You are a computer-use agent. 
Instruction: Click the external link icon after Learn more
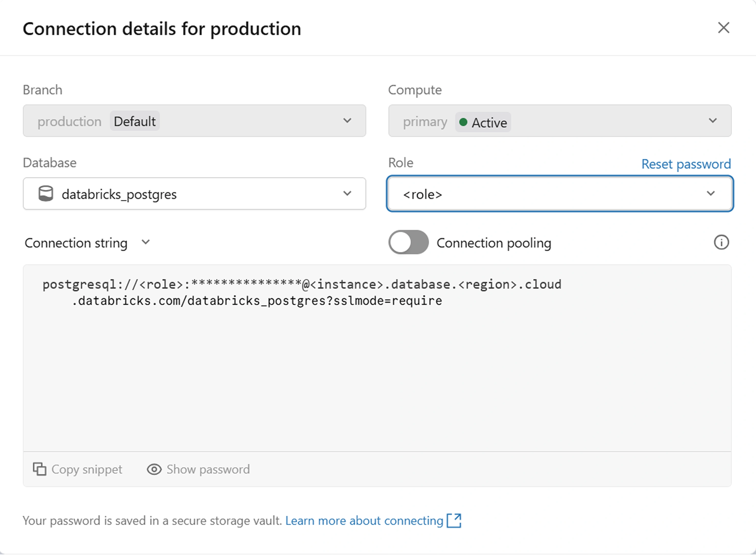point(454,520)
